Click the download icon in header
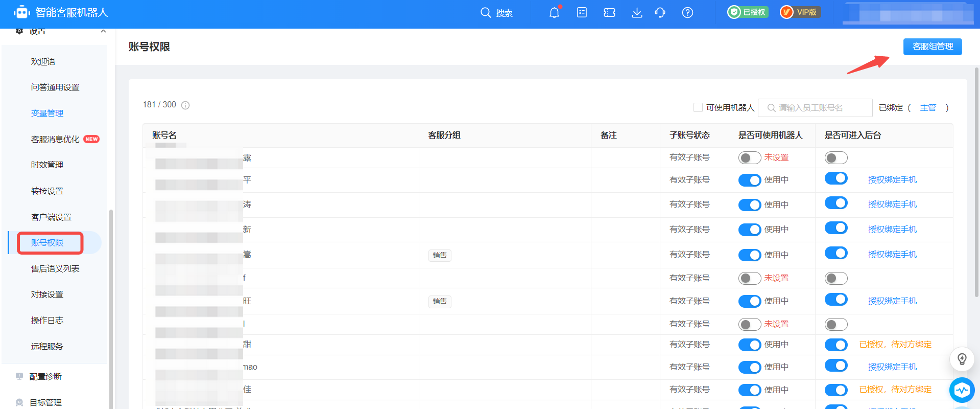Viewport: 980px width, 409px height. [x=637, y=12]
